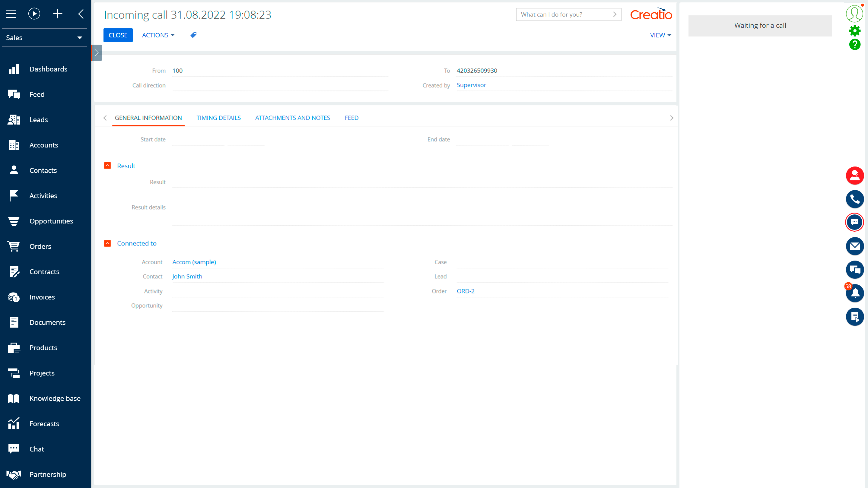Switch to Timing Details tab
Screen dimensions: 868x488
pyautogui.click(x=218, y=118)
